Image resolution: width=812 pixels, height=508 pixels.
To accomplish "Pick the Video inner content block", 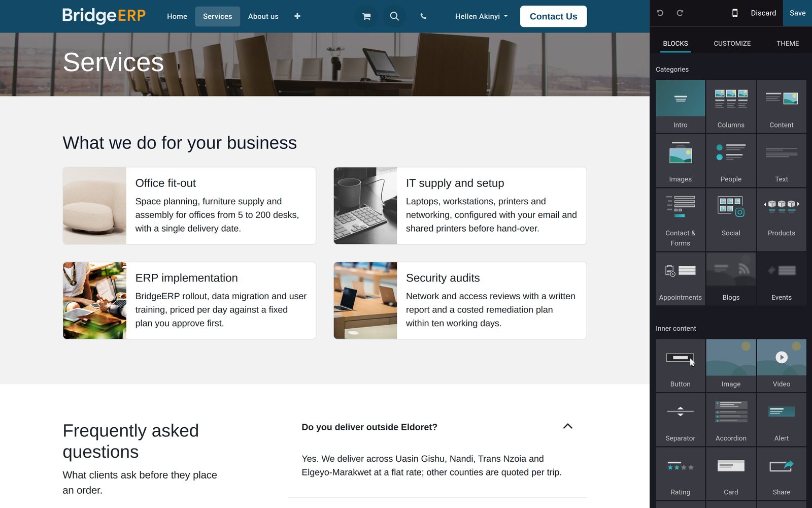I will (x=781, y=365).
